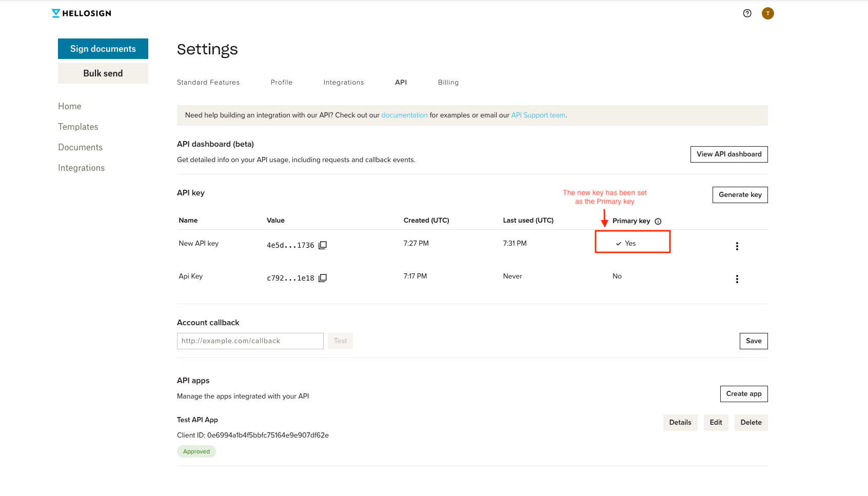868x496 pixels.
Task: Click the Primary key info icon
Action: pyautogui.click(x=658, y=221)
